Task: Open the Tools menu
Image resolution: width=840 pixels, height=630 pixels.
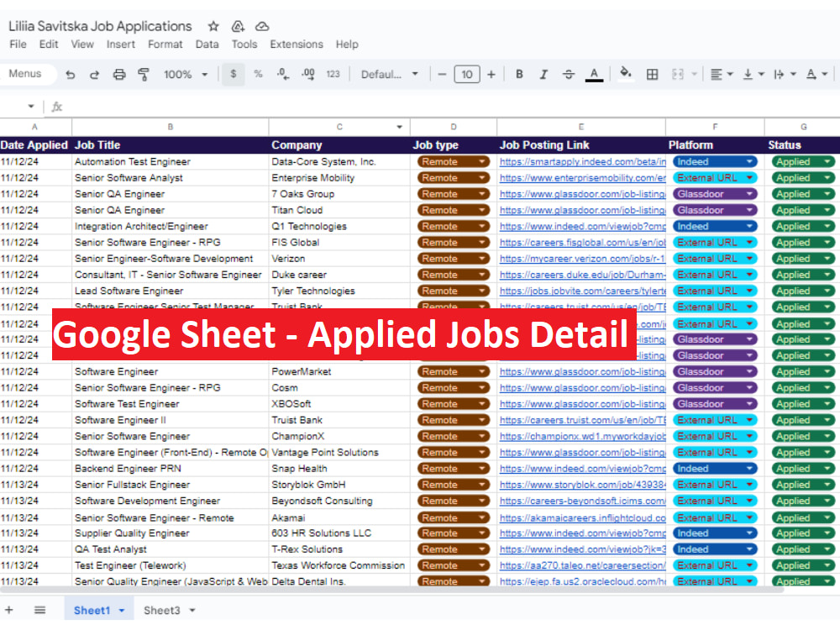Action: tap(244, 45)
